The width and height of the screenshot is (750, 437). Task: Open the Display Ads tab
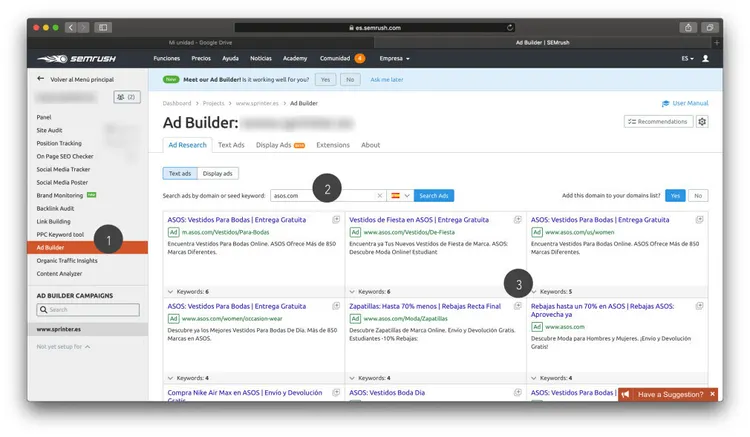280,145
